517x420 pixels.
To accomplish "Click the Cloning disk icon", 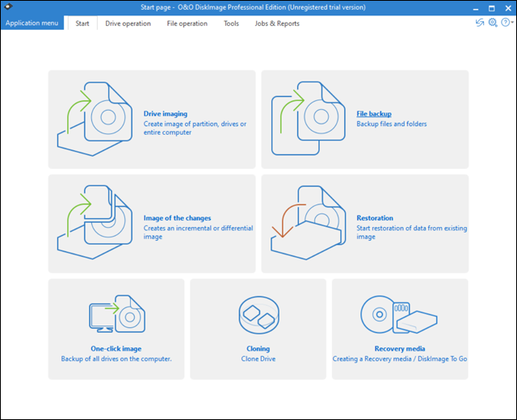I will point(258,315).
